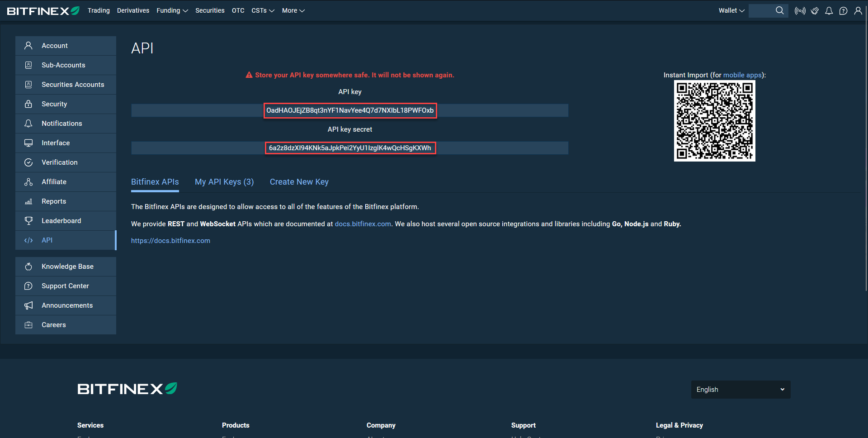Viewport: 868px width, 438px height.
Task: Select the Careers briefcase icon
Action: pyautogui.click(x=28, y=324)
